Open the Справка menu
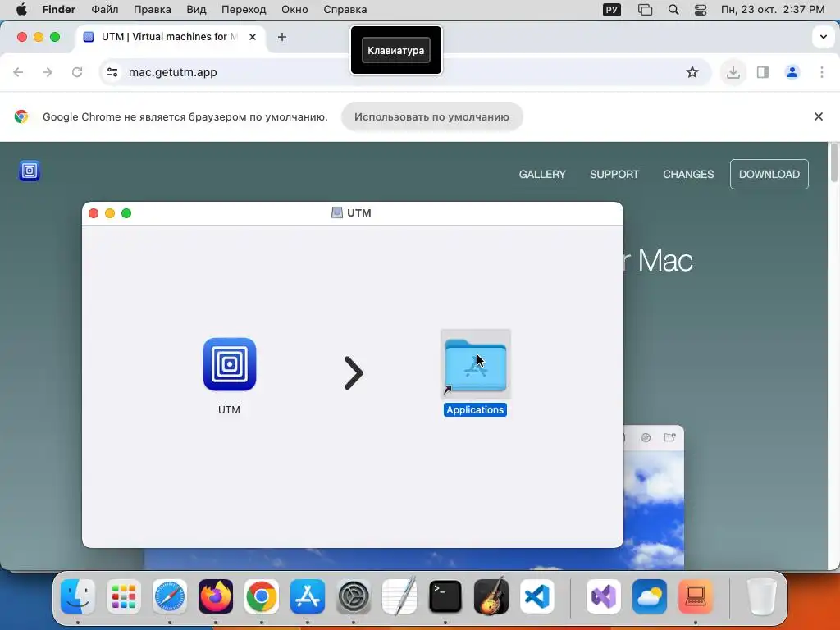 click(x=345, y=10)
